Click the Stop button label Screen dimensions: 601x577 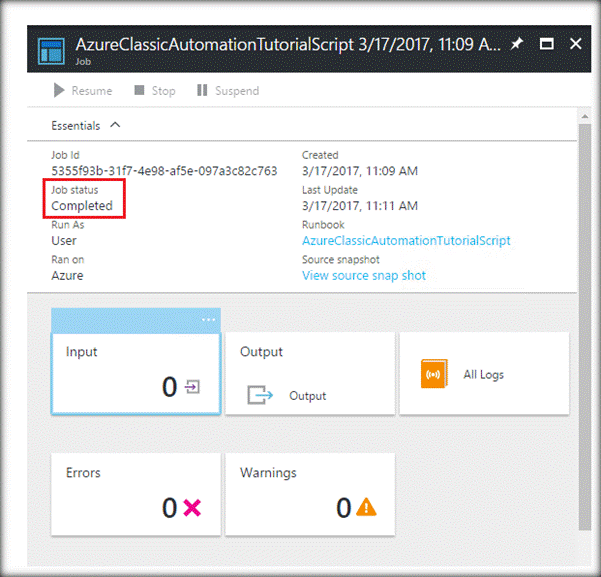click(x=164, y=91)
